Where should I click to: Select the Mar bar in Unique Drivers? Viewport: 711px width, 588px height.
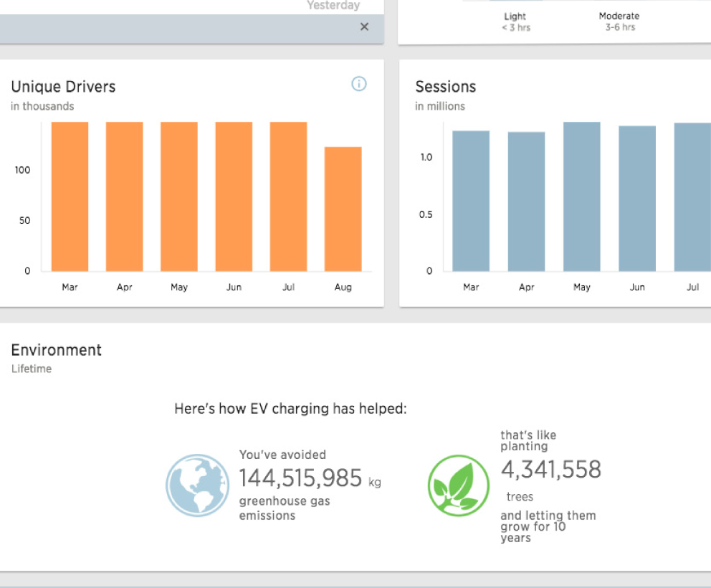tap(70, 197)
